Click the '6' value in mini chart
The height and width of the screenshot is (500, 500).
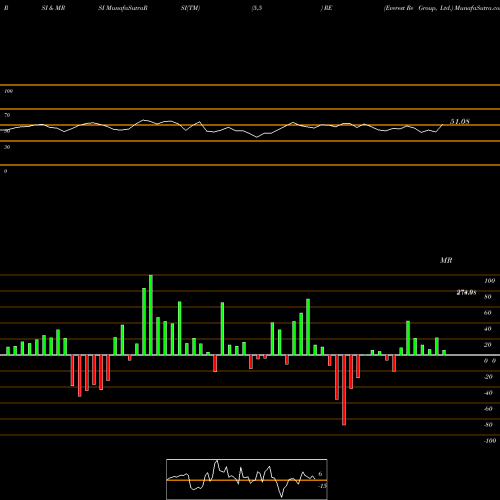pyautogui.click(x=320, y=474)
